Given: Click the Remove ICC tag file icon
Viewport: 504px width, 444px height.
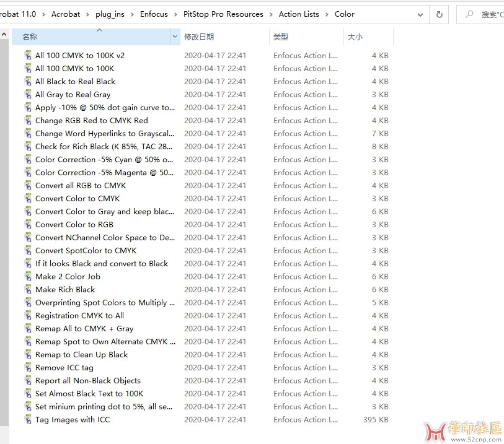Looking at the screenshot, I should [29, 367].
